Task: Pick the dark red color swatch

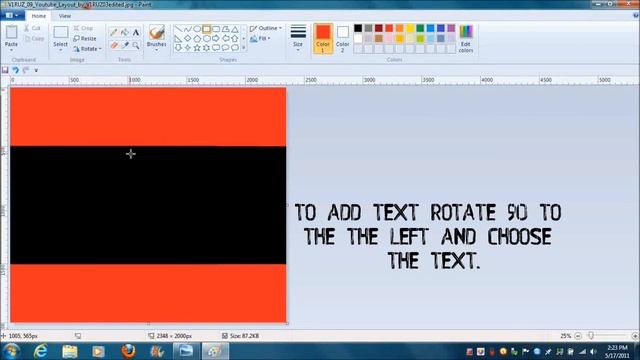Action: coord(379,28)
